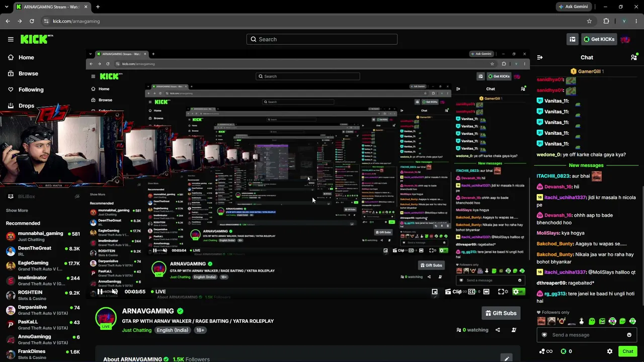Bookmark this page with the star
This screenshot has height=362, width=644.
click(x=589, y=21)
